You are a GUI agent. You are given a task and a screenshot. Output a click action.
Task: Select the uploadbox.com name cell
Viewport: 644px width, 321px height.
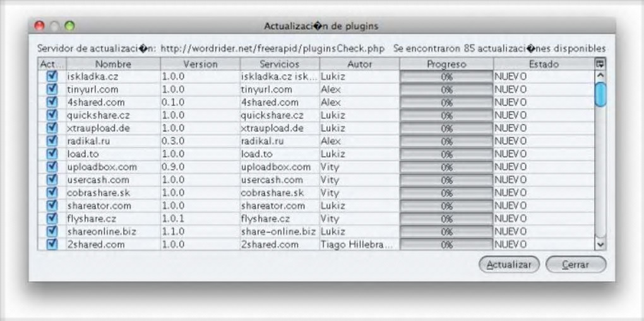tap(114, 166)
